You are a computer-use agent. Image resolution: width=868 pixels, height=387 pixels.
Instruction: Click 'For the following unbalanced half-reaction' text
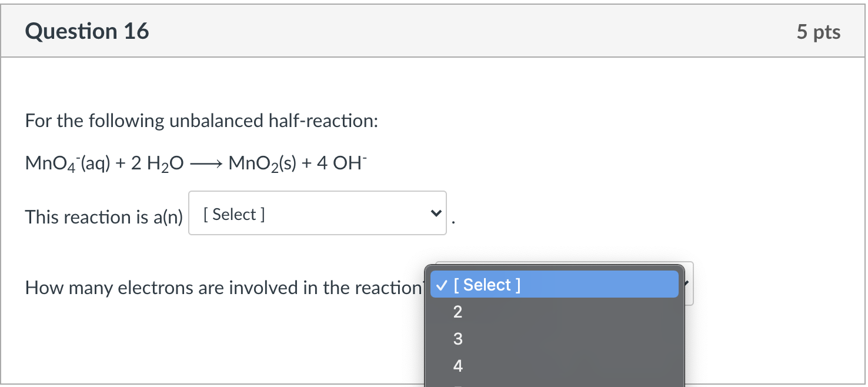(201, 121)
